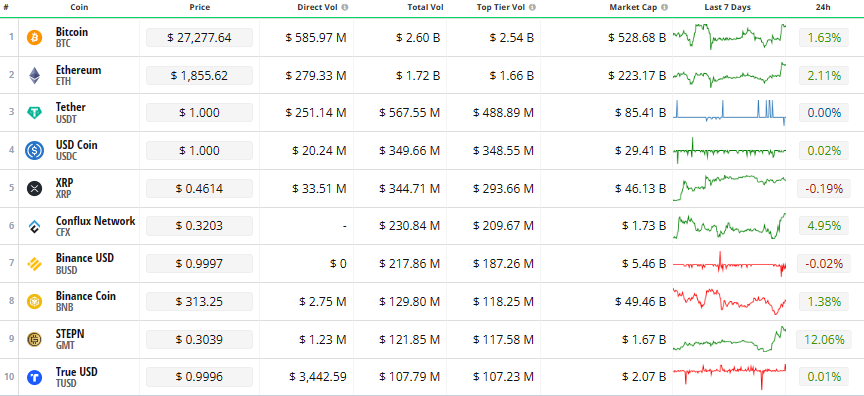Click the True USD logo icon
Screen dimensions: 864x396
click(x=35, y=377)
